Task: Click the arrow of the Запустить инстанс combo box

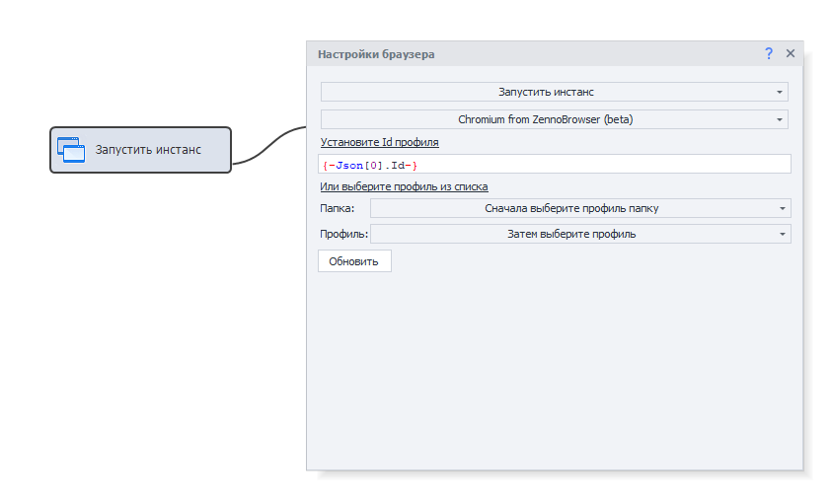Action: (x=780, y=93)
